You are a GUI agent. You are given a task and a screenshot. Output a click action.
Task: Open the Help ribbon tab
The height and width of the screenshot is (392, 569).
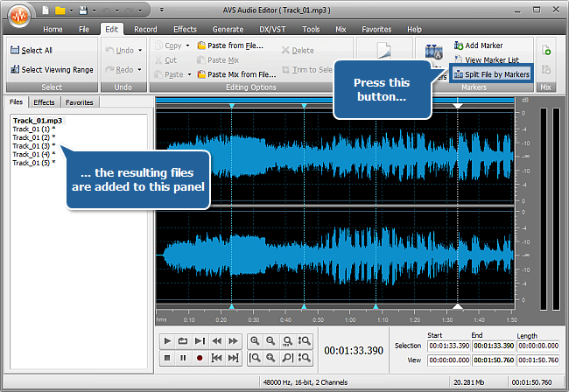(414, 30)
